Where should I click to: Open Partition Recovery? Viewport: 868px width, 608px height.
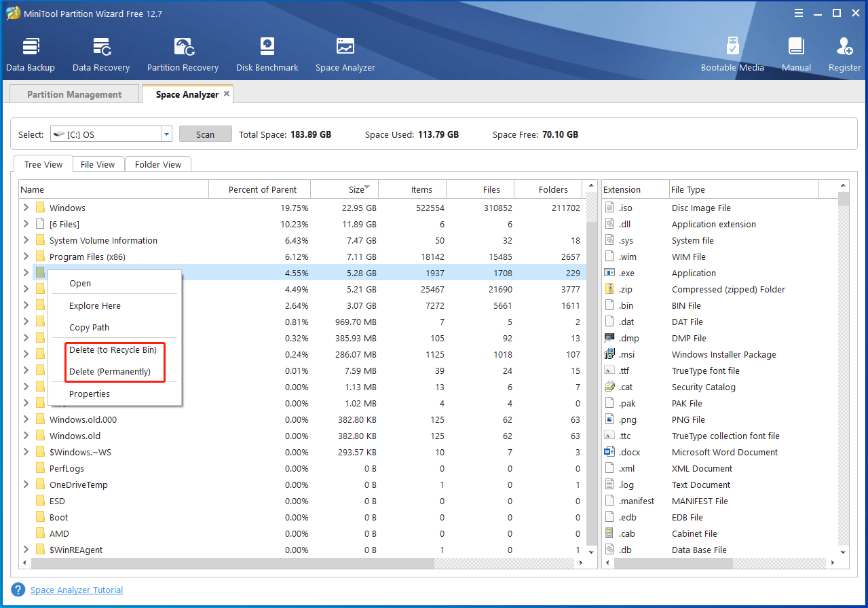[x=183, y=54]
